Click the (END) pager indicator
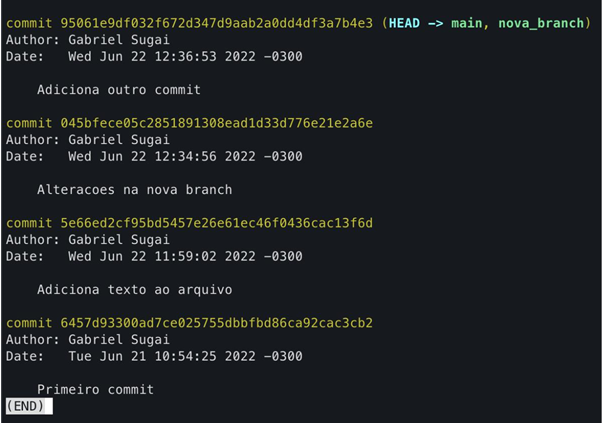Screen dimensions: 602x424 click(x=26, y=406)
